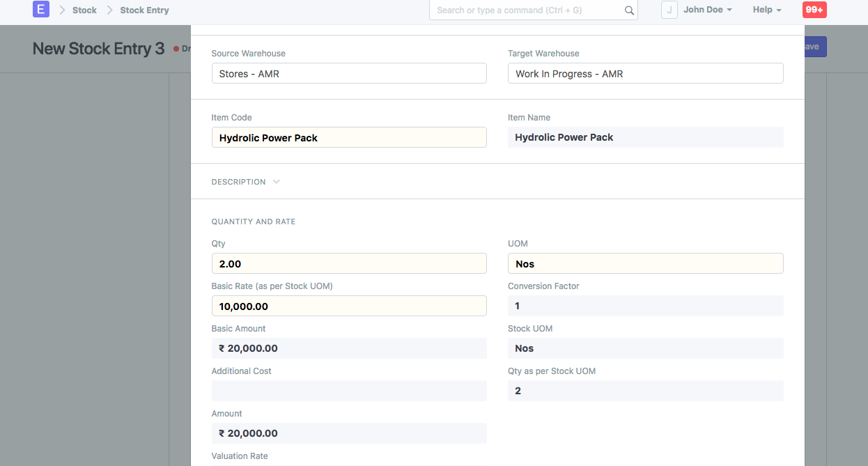This screenshot has width=868, height=466.
Task: Click the search magnifier icon
Action: (629, 10)
